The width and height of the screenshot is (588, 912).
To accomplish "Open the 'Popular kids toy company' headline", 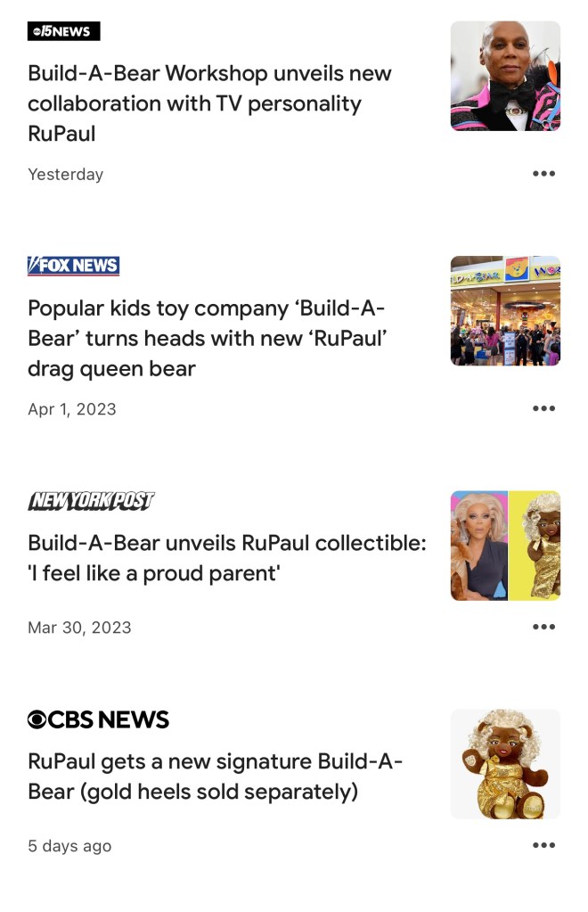I will [x=209, y=338].
